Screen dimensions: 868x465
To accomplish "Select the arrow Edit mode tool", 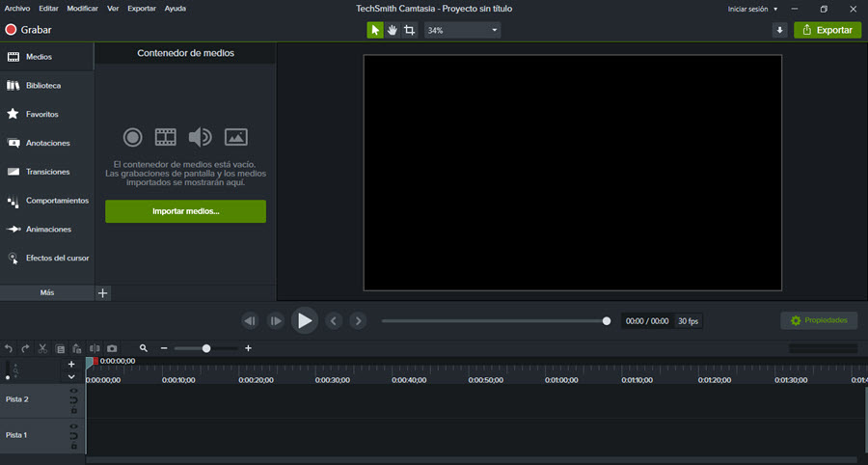I will pyautogui.click(x=375, y=30).
